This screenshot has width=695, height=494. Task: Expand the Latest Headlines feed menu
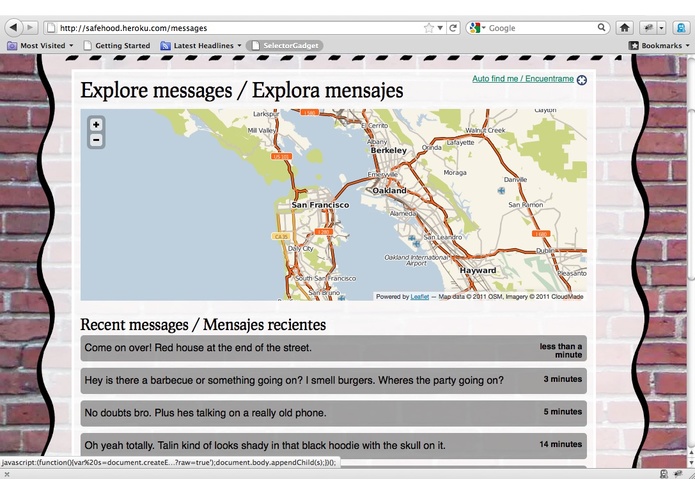(201, 45)
